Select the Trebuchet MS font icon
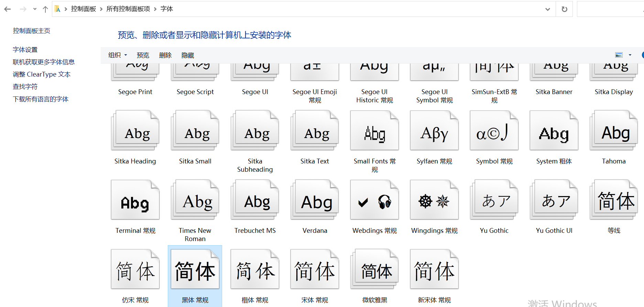 click(x=255, y=200)
